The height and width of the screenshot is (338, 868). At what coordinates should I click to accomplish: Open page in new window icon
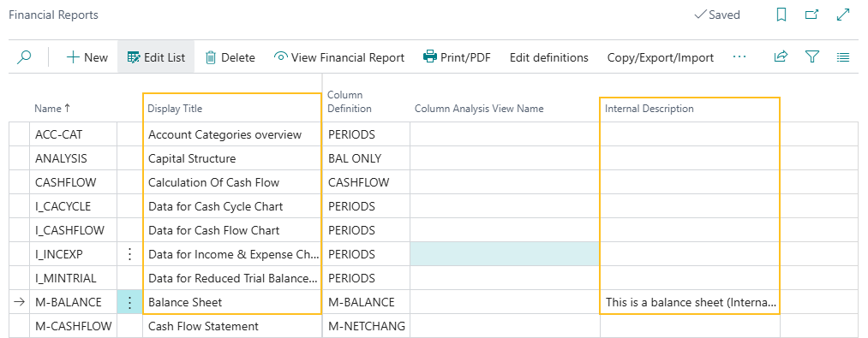coord(811,15)
